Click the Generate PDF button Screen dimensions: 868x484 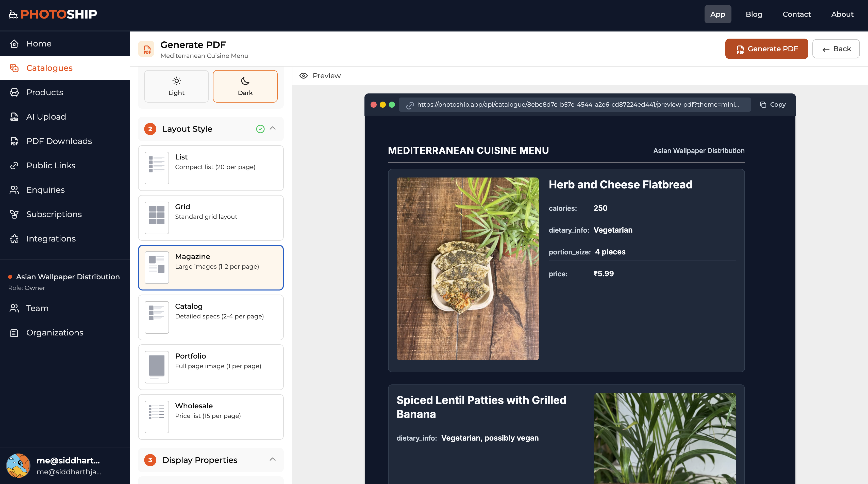tap(766, 49)
